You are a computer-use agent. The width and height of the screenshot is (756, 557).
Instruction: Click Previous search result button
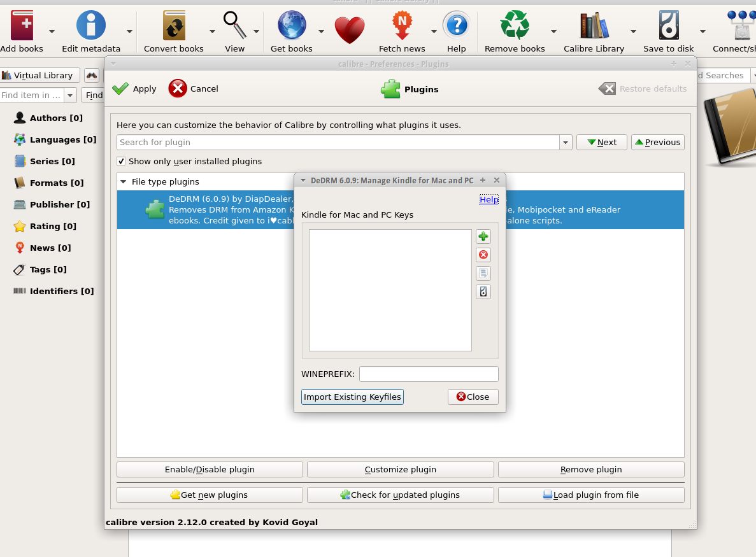pyautogui.click(x=658, y=143)
